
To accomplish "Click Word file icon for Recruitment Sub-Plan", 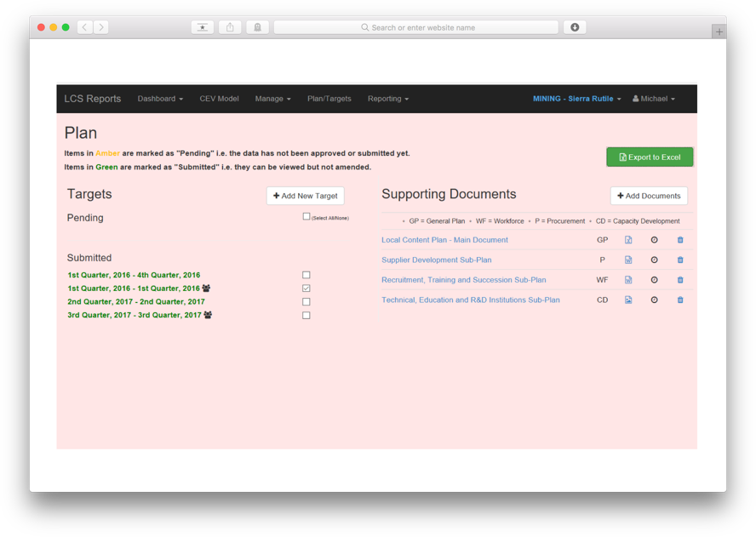I will [x=628, y=280].
